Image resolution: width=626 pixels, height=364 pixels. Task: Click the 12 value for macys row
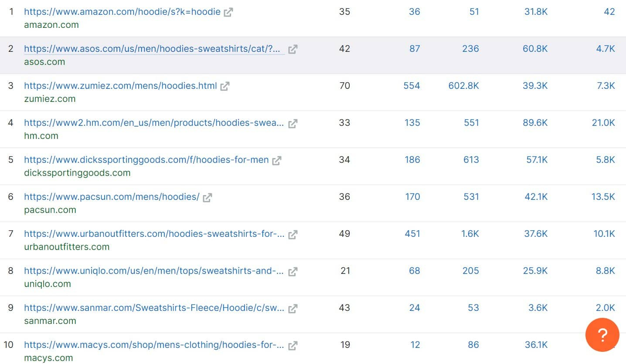tap(415, 345)
